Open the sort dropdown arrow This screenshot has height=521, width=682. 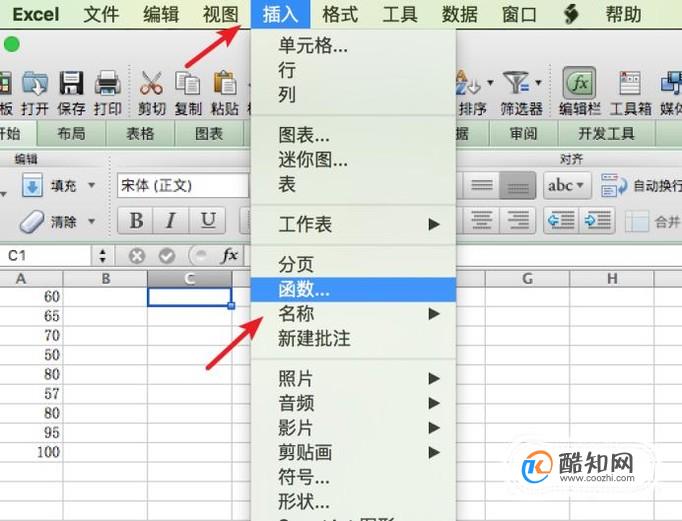[x=491, y=82]
